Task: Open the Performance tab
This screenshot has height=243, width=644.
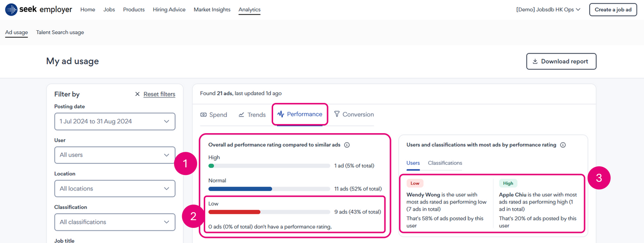Action: tap(300, 114)
